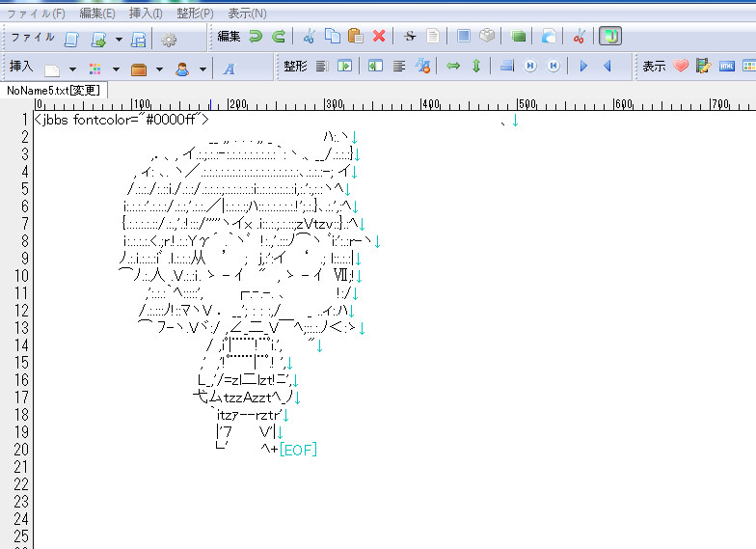Click the clipboard paste icon
This screenshot has width=756, height=549.
356,38
